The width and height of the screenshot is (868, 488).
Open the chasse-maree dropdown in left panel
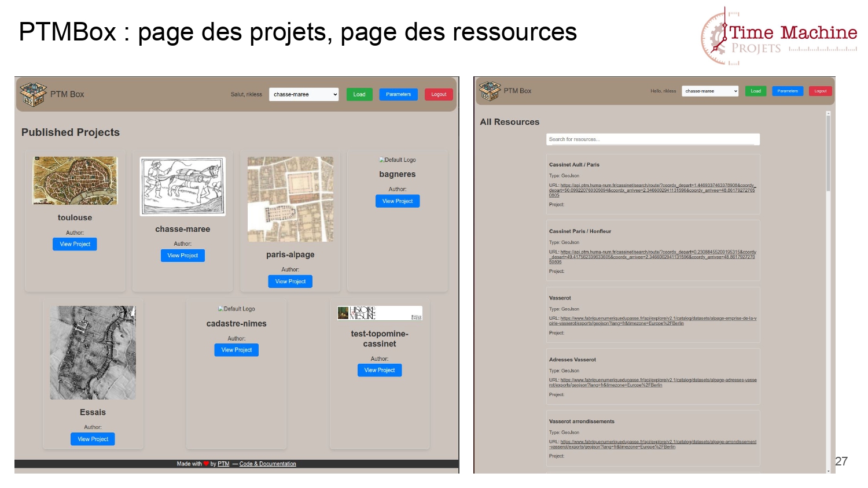[x=304, y=94]
